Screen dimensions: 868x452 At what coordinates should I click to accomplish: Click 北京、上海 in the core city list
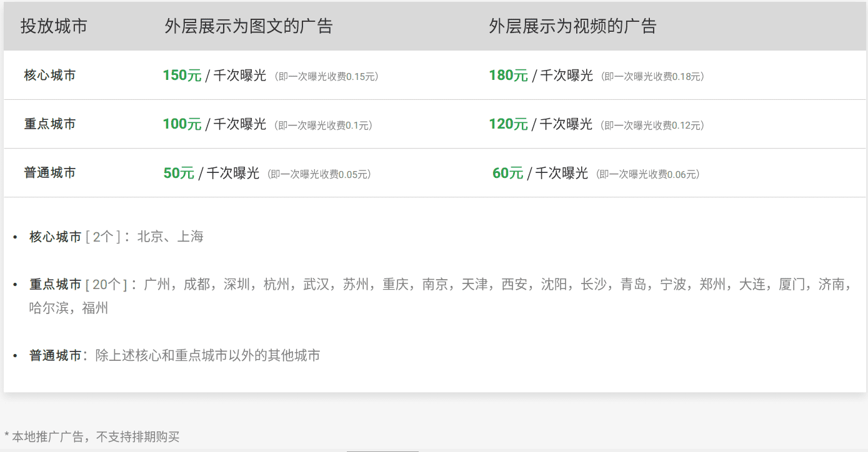[x=170, y=237]
